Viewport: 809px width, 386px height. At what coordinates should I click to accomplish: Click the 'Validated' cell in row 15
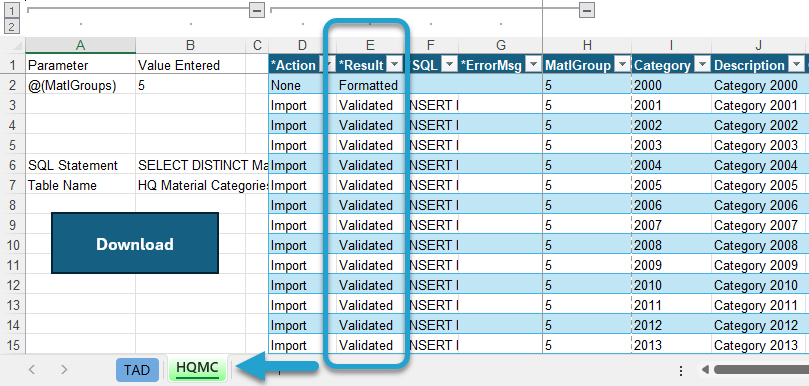point(370,345)
